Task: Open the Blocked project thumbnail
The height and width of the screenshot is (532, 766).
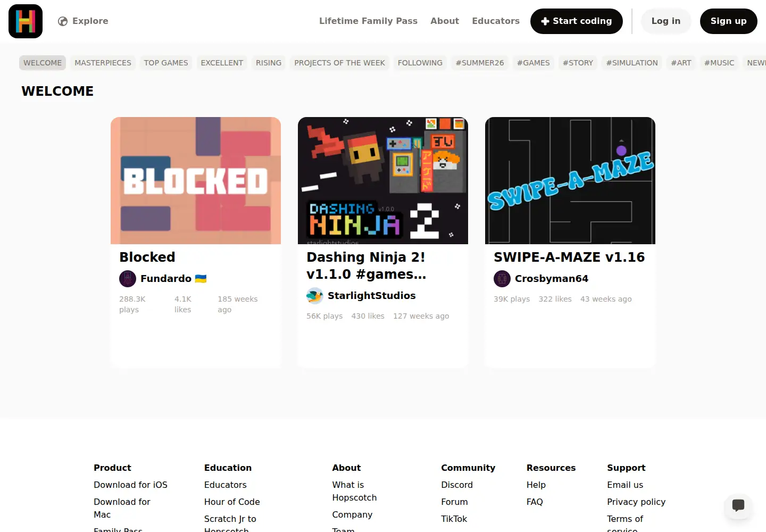Action: [x=196, y=180]
